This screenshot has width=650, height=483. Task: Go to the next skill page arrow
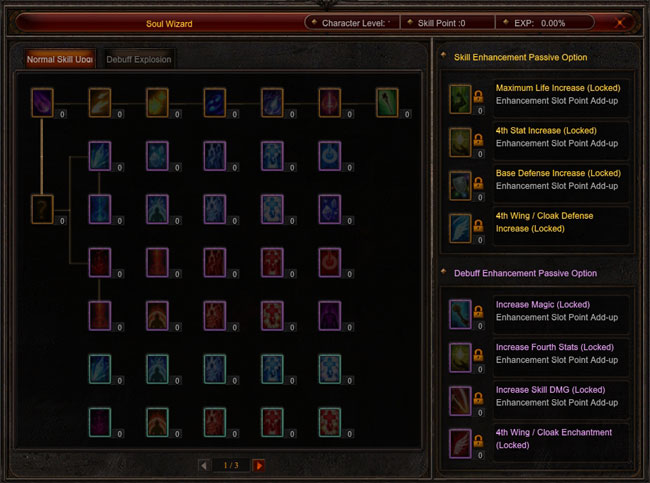[x=259, y=466]
